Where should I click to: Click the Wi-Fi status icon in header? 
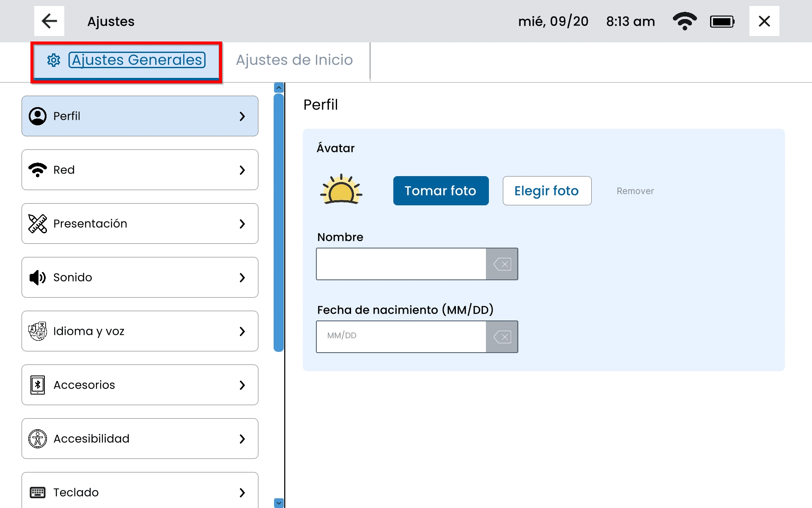[x=684, y=21]
